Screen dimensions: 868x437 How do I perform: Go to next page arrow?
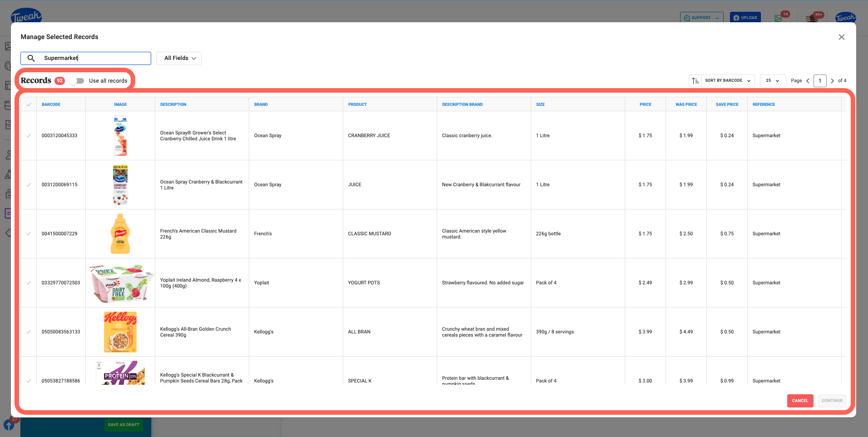coord(832,81)
